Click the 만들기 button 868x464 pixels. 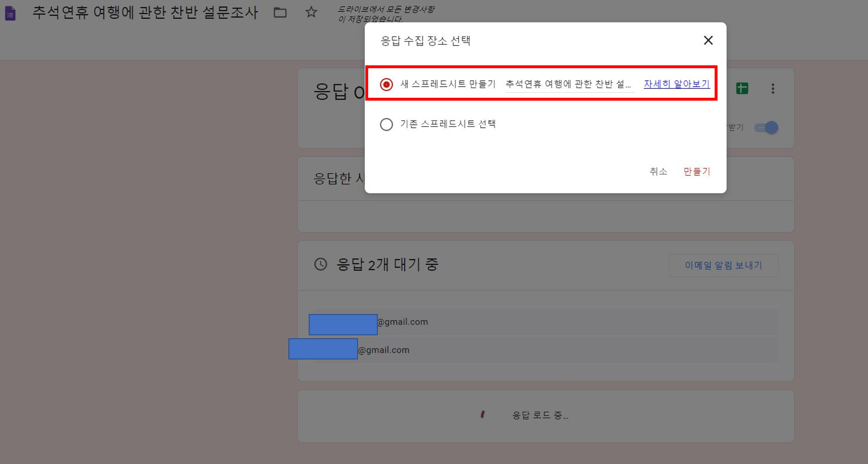click(696, 171)
